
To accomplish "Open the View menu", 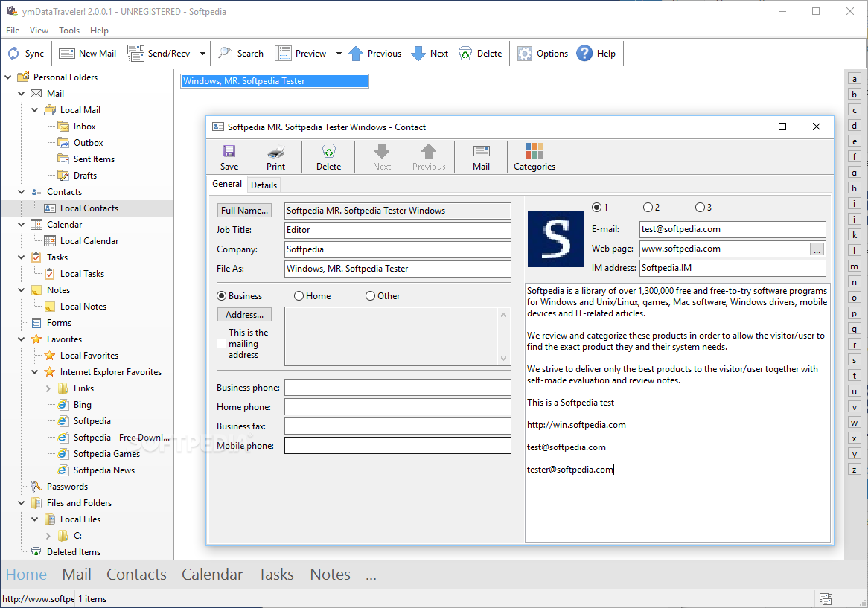I will click(x=39, y=31).
